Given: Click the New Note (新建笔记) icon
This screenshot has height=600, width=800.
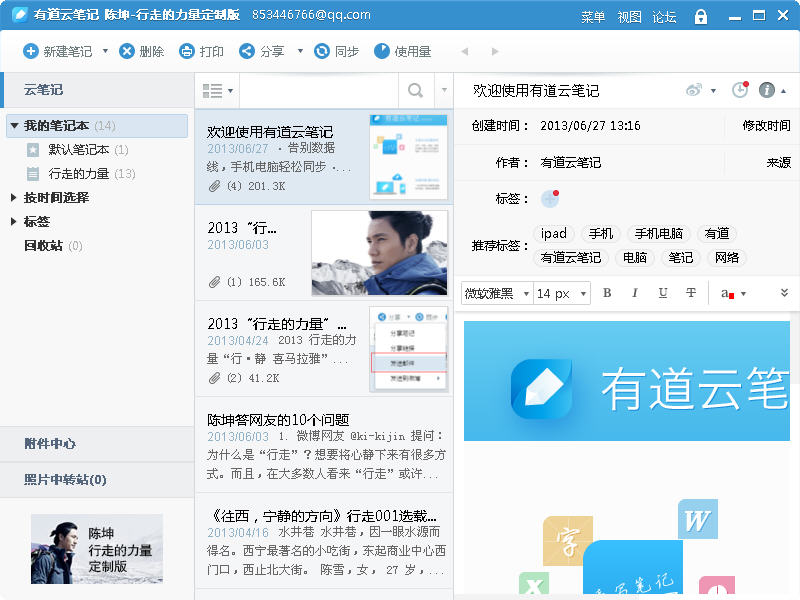Looking at the screenshot, I should (31, 51).
